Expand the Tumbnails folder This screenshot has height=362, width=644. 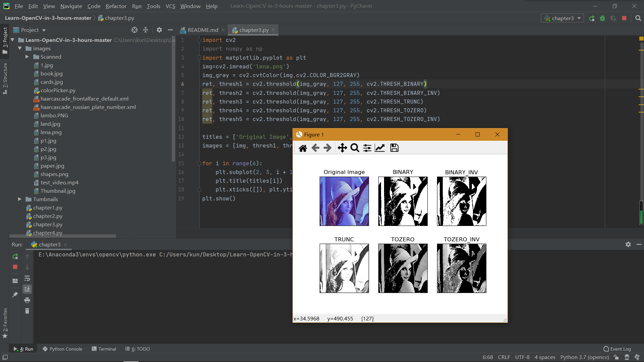tap(20, 199)
